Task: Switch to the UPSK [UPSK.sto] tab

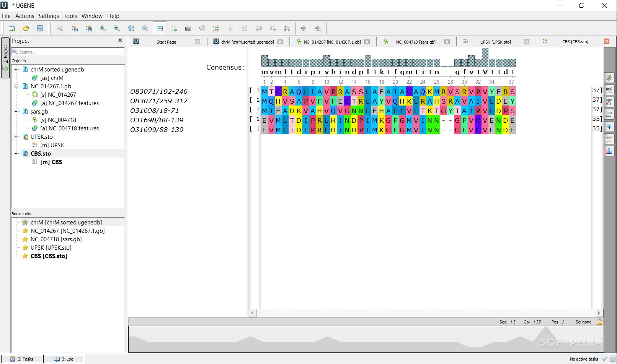Action: [x=495, y=42]
